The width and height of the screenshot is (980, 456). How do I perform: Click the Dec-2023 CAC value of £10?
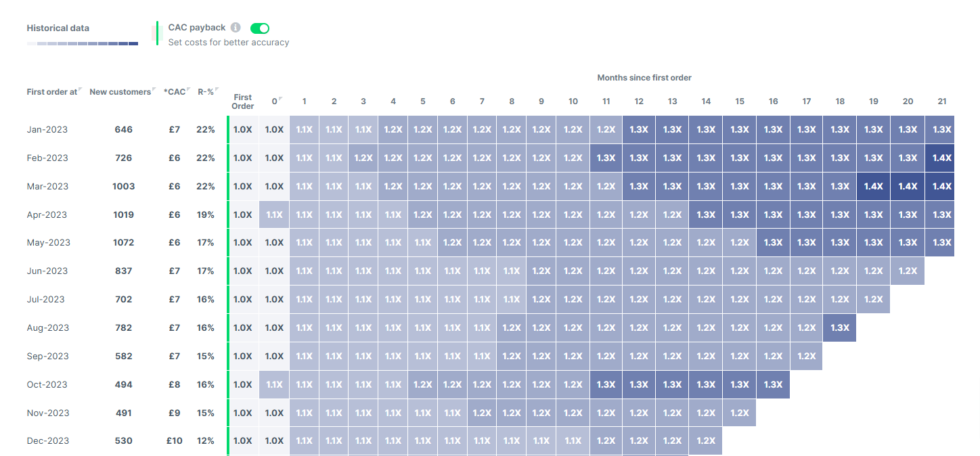pyautogui.click(x=175, y=441)
